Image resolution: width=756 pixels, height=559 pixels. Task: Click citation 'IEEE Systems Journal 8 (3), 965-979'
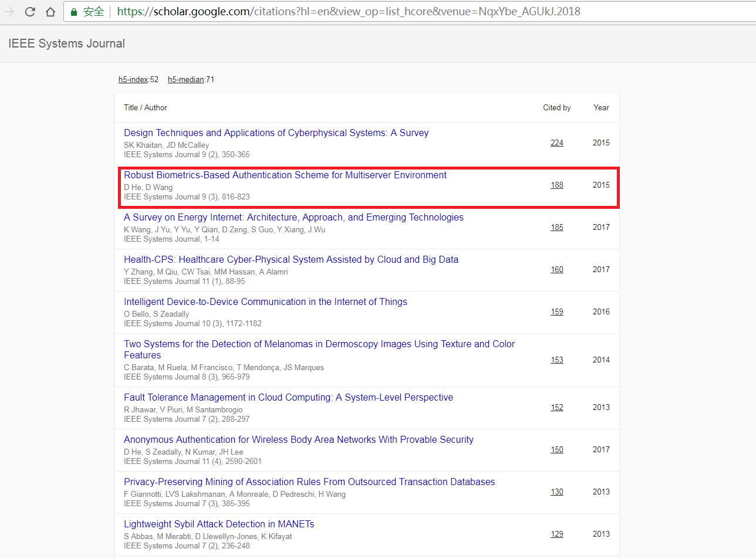(187, 377)
